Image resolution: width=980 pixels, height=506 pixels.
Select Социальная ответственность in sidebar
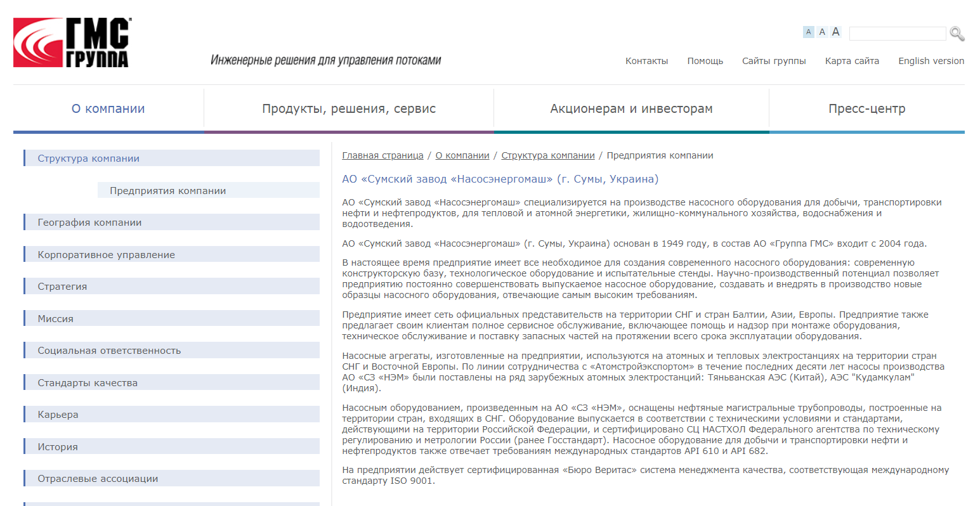[171, 350]
